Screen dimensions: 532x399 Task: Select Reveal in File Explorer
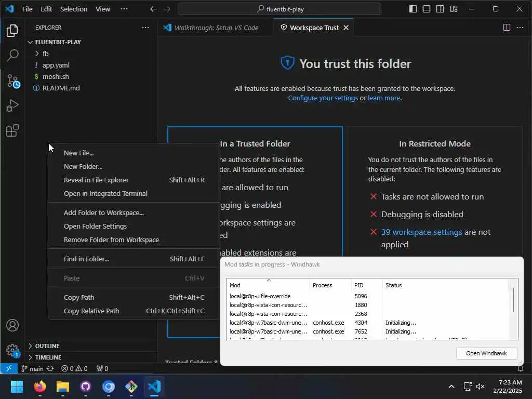(134, 180)
